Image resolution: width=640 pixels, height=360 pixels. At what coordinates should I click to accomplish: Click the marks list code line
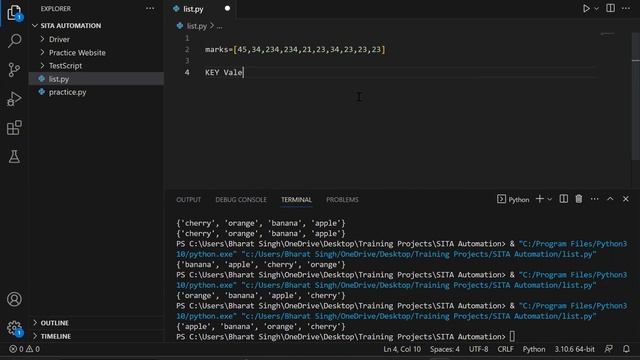(295, 49)
